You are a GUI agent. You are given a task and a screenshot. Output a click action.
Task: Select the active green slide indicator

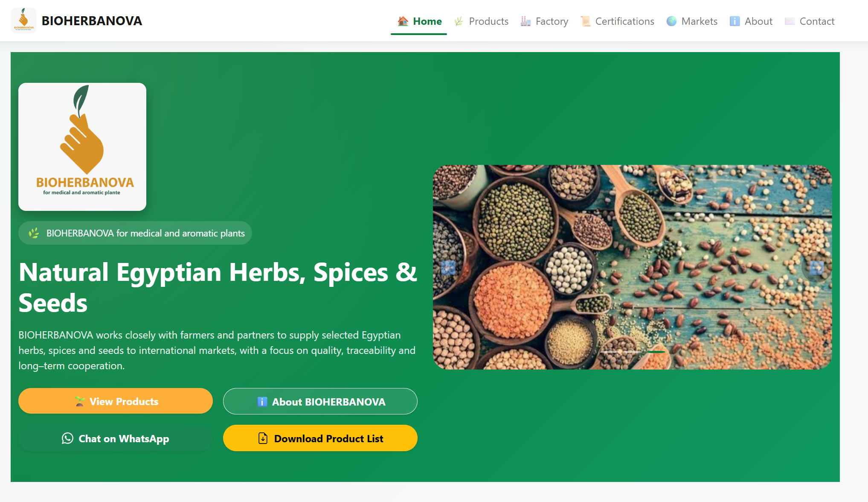(655, 352)
